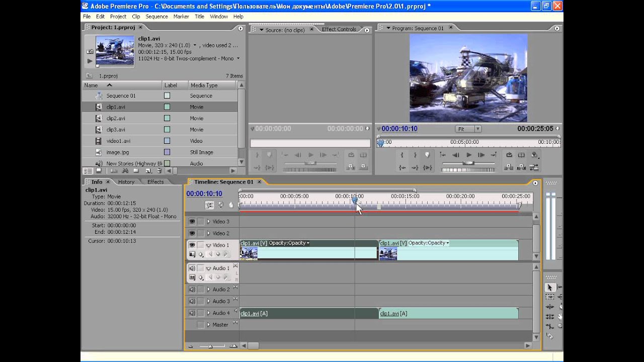Open the Clip menu

pos(136,17)
